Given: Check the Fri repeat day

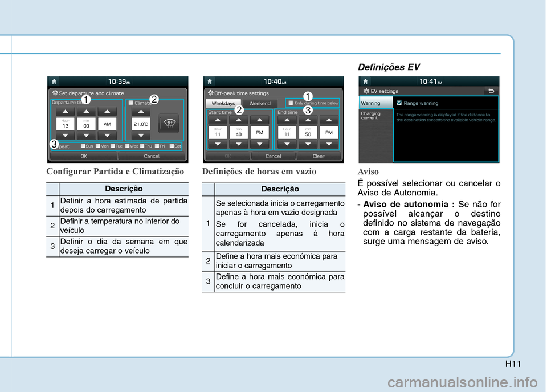Looking at the screenshot, I should tap(157, 146).
